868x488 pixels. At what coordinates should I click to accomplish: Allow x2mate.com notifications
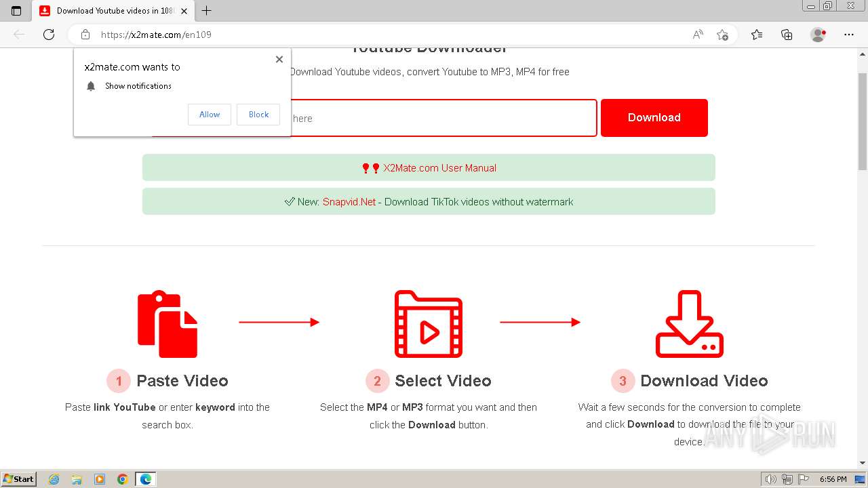click(210, 115)
